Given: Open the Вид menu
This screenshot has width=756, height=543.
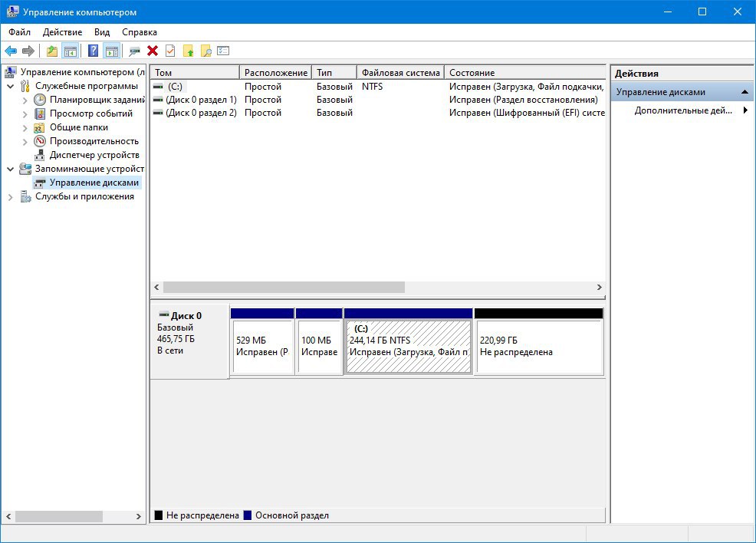Looking at the screenshot, I should click(x=102, y=32).
